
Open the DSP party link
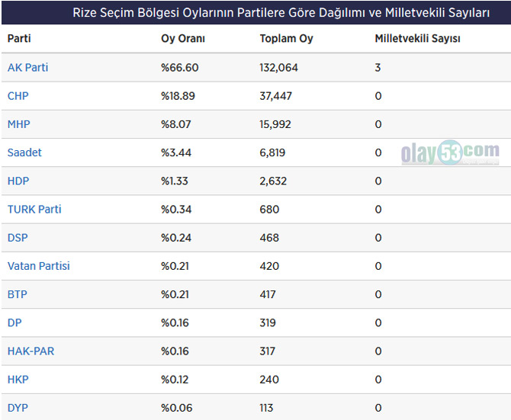pos(18,238)
